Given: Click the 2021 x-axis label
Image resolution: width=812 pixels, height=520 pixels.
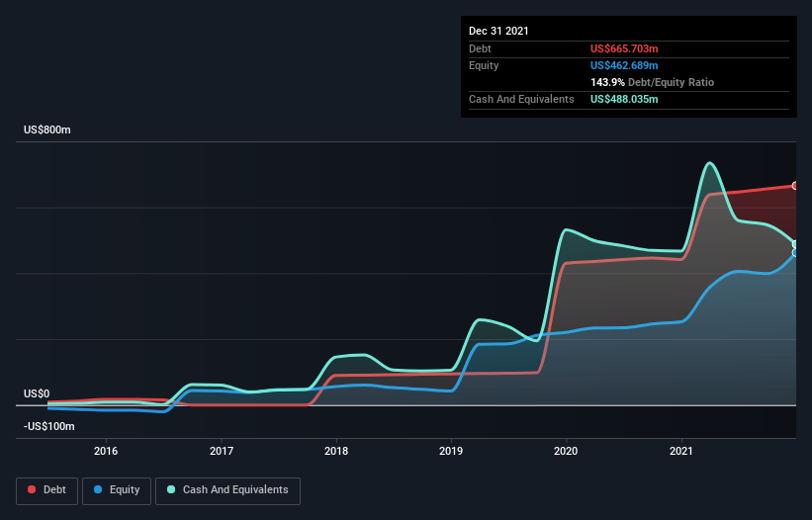Looking at the screenshot, I should coord(681,451).
